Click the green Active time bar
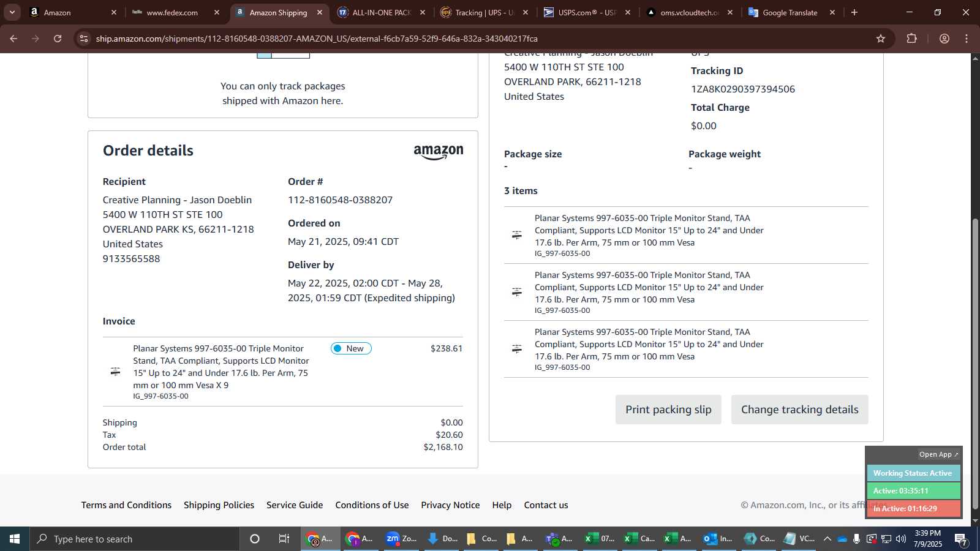The image size is (980, 551). click(913, 491)
